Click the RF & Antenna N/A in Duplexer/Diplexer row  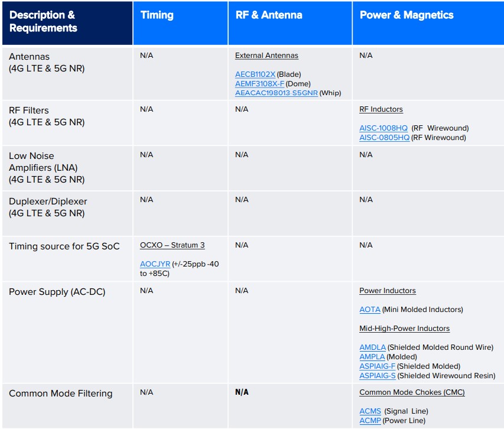point(242,200)
